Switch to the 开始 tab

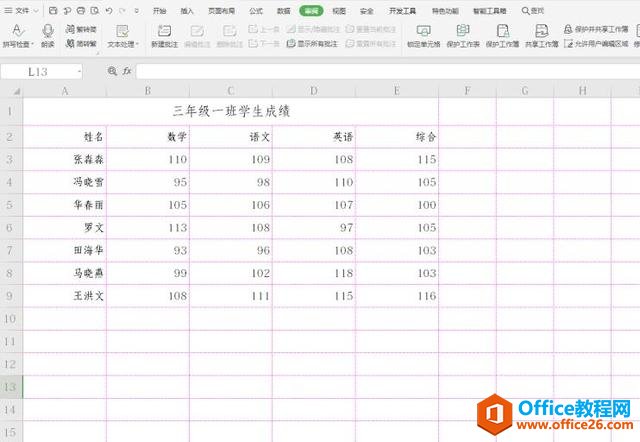pos(160,11)
